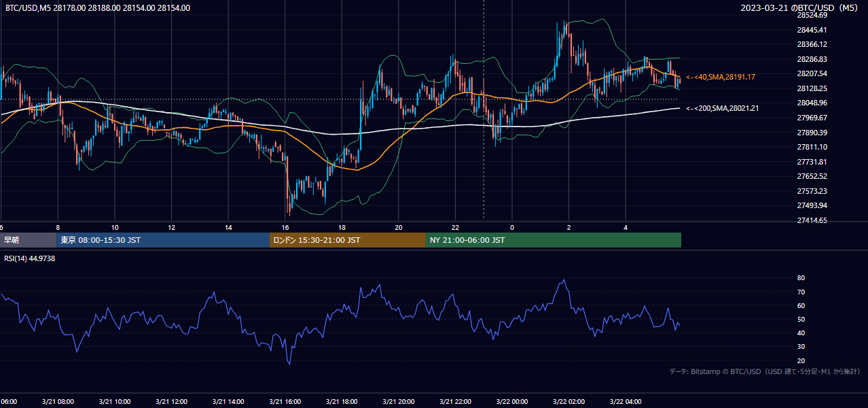This screenshot has width=868, height=408.
Task: Click the RSI 20 level label
Action: click(x=801, y=360)
